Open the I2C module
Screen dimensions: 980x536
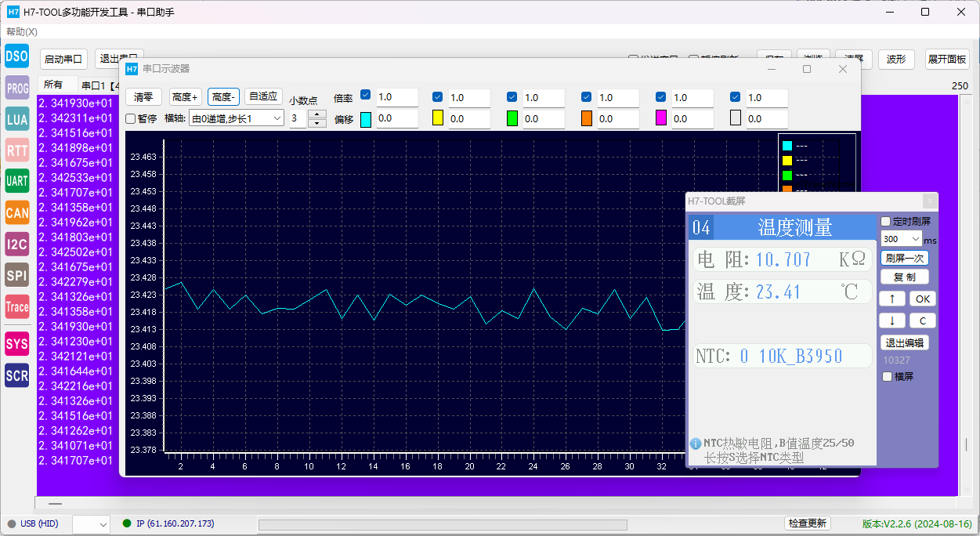pos(17,244)
